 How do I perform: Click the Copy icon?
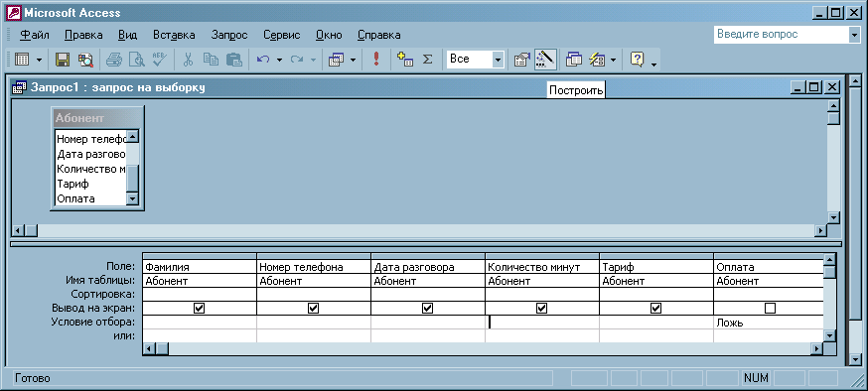(x=211, y=60)
